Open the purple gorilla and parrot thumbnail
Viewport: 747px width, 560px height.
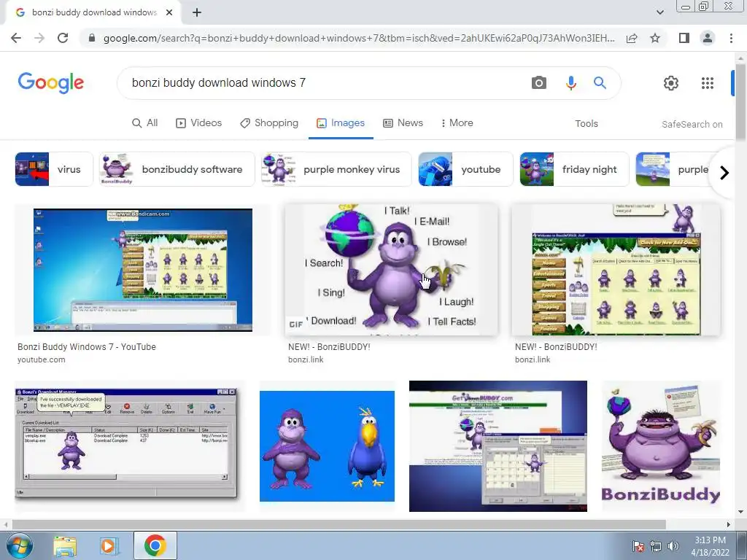coord(327,446)
